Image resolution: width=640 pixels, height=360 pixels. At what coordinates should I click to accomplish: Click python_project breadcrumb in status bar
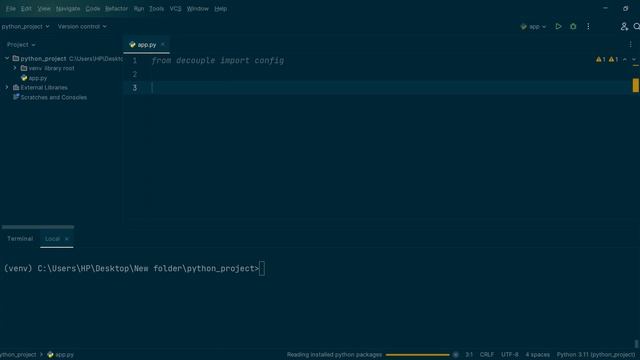tap(18, 355)
